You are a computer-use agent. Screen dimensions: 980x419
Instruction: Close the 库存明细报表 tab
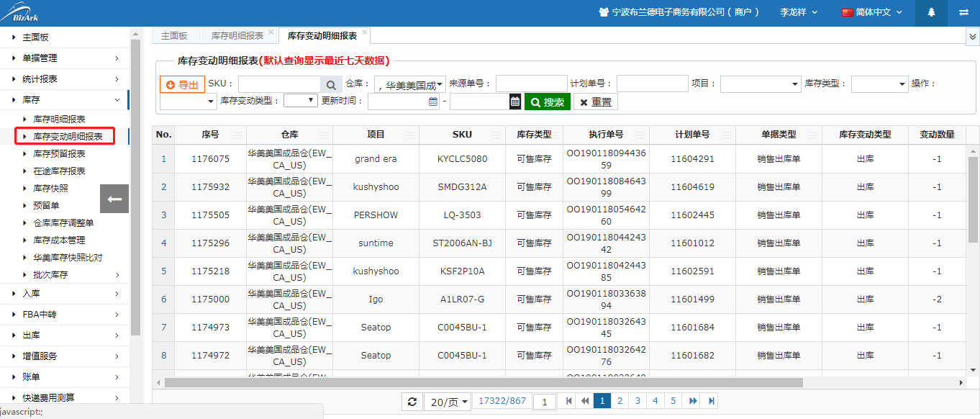[271, 32]
